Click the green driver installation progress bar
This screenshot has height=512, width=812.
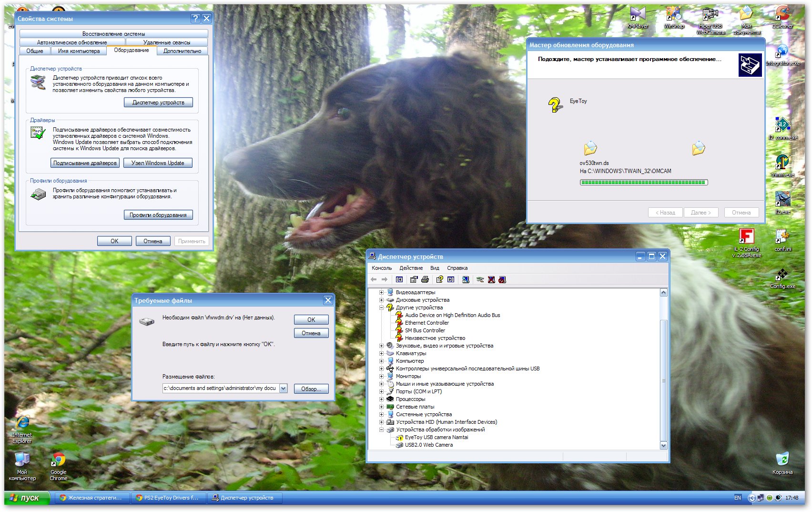coord(644,182)
